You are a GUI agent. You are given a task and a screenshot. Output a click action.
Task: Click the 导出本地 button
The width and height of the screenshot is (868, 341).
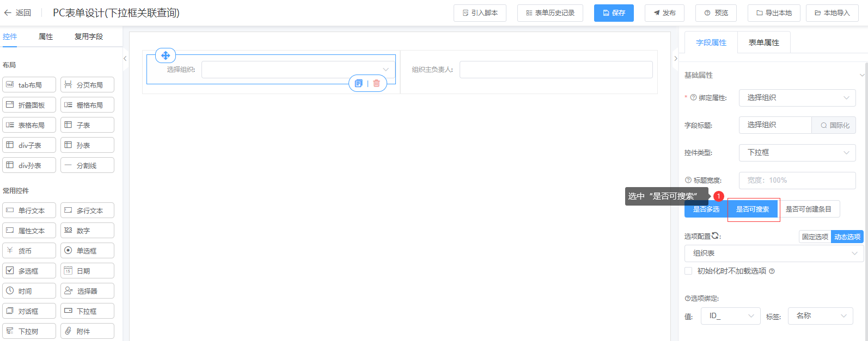pos(774,13)
